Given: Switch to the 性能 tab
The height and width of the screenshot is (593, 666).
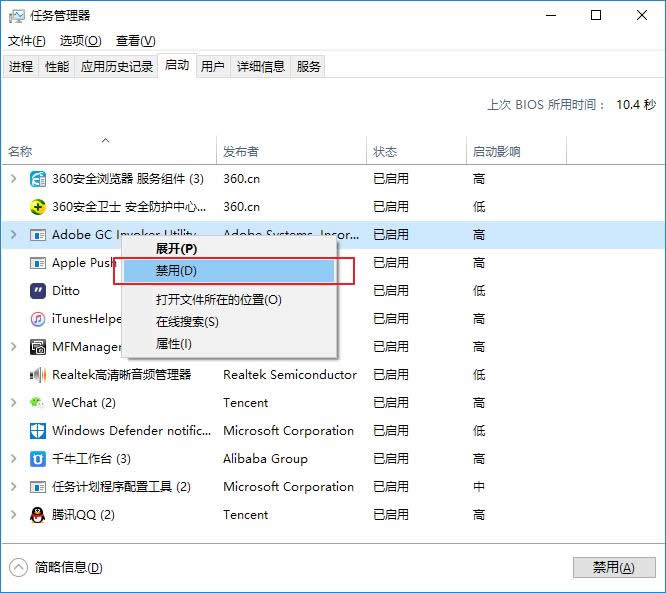Looking at the screenshot, I should [57, 67].
